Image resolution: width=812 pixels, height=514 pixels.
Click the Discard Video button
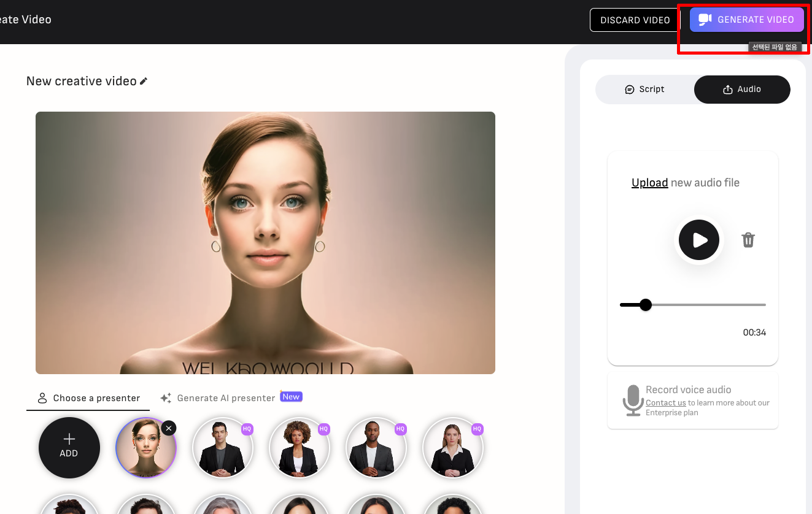click(x=635, y=20)
